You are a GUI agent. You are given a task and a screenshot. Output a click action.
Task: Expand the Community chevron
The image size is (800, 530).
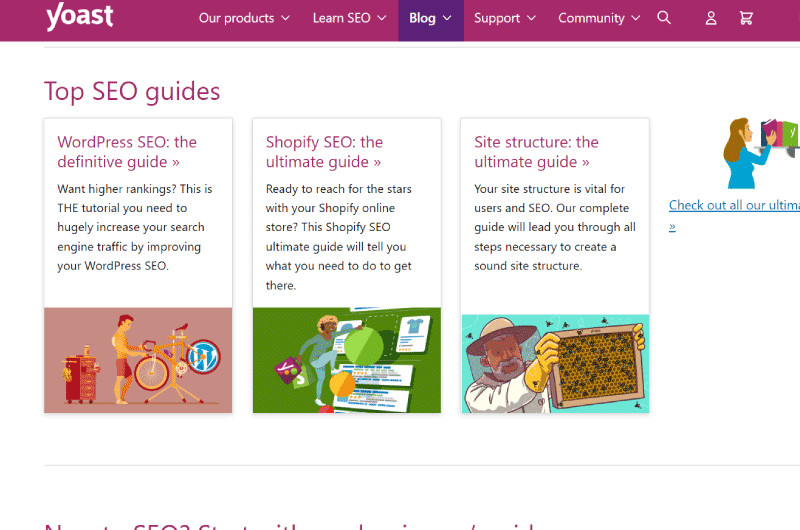(x=636, y=18)
